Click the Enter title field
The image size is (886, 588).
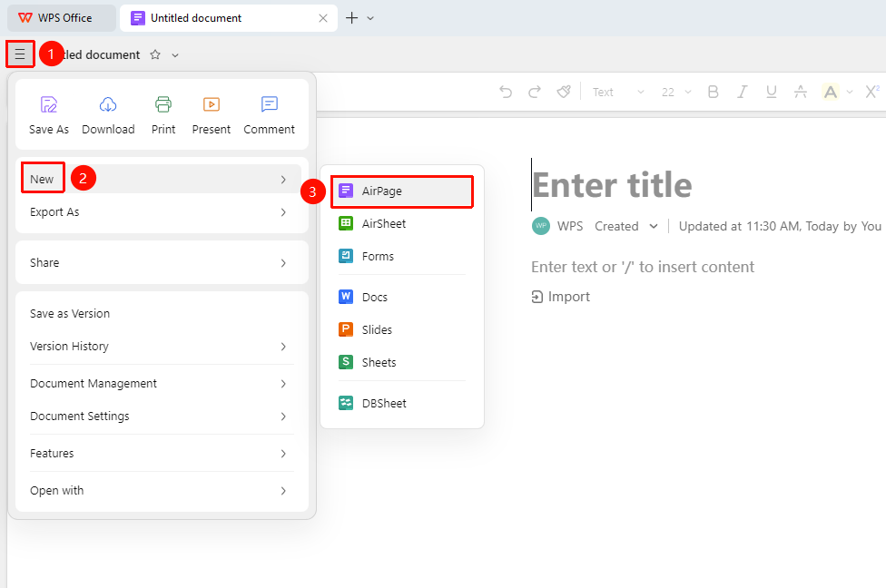(612, 185)
